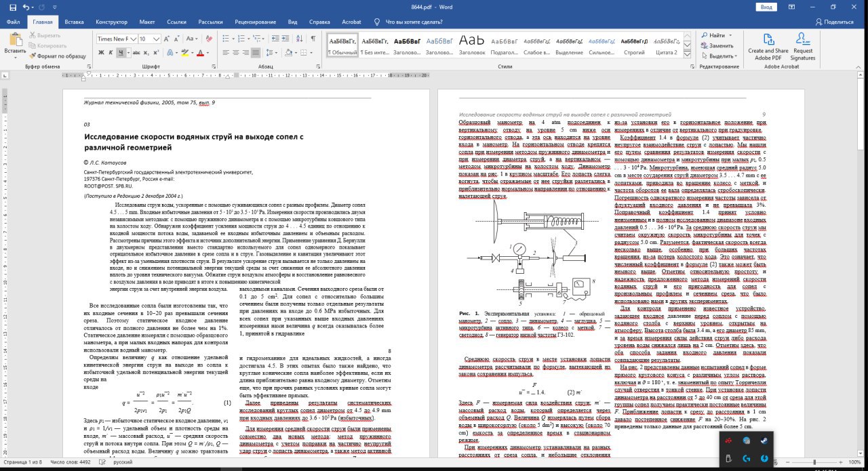Open the Times New Roman font name dropdown
The width and height of the screenshot is (868, 471).
click(133, 39)
